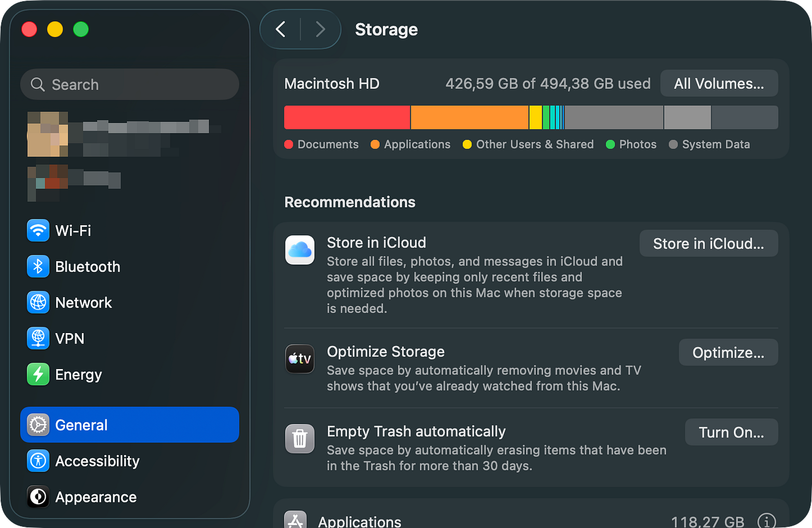
Task: Click the Store in iCloud... button
Action: click(x=709, y=244)
